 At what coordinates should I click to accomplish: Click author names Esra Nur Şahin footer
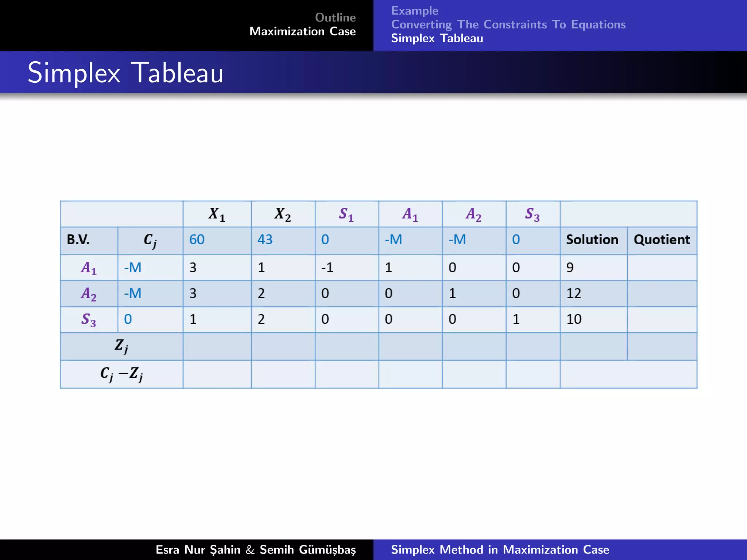point(255,549)
